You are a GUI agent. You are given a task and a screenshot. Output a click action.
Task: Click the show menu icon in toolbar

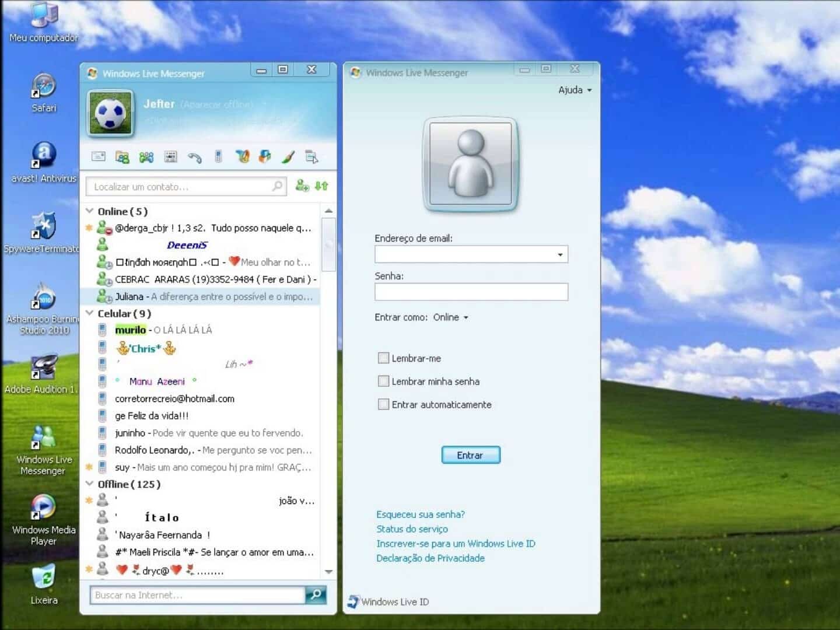pos(311,156)
